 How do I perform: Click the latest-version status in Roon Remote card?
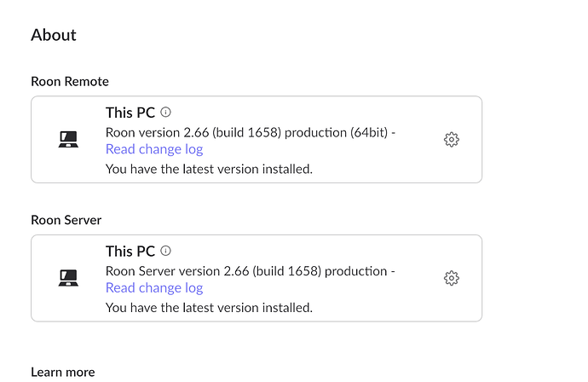209,169
